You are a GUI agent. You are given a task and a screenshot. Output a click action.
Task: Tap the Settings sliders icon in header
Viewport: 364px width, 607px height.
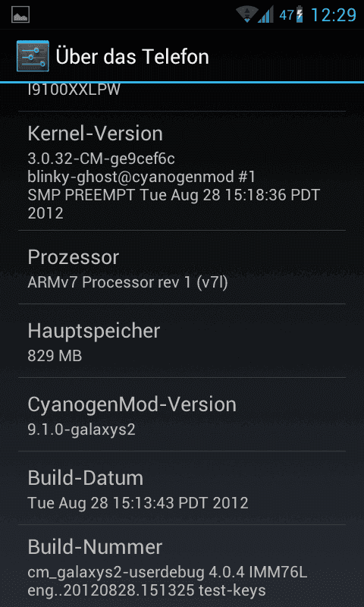pos(33,56)
